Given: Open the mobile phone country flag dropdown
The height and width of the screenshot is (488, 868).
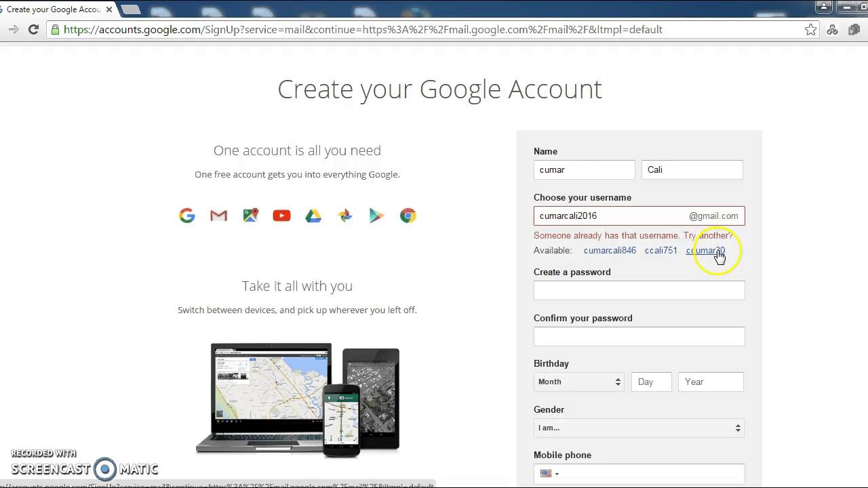Looking at the screenshot, I should tap(549, 473).
